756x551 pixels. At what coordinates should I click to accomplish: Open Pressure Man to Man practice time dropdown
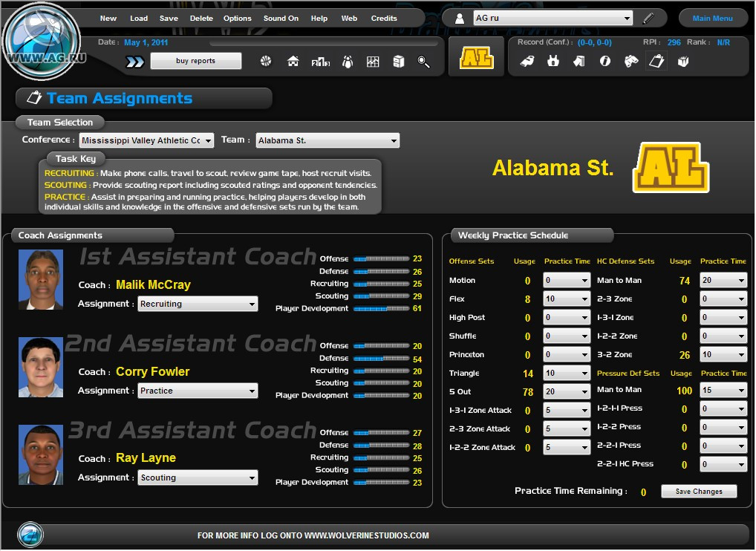point(723,390)
